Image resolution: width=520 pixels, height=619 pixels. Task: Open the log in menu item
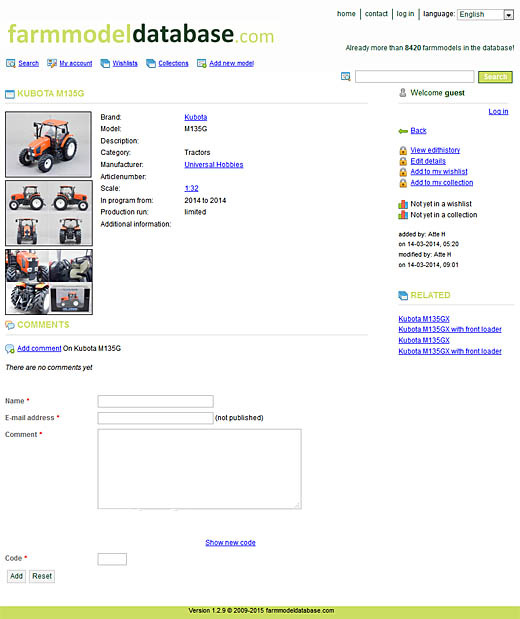[405, 14]
